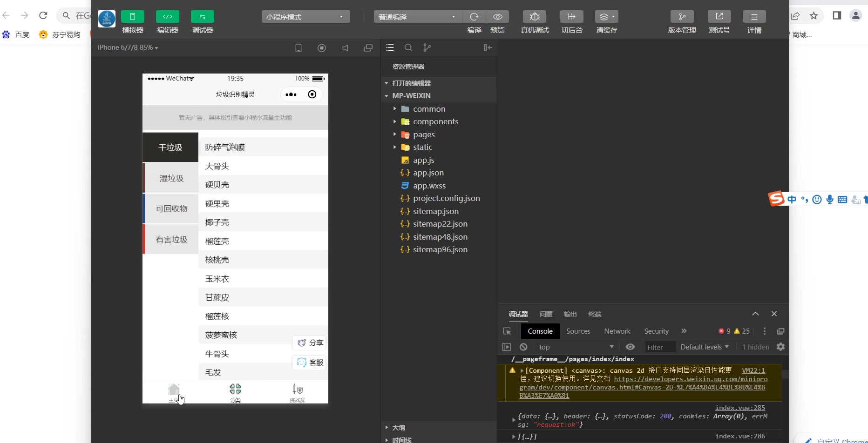This screenshot has height=443, width=868.
Task: Switch to the Network tab
Action: pos(617,331)
